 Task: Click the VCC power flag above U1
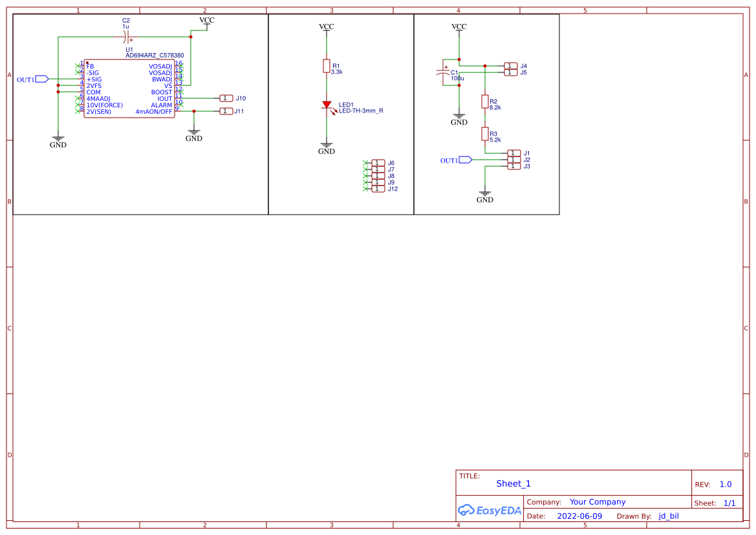coord(206,20)
